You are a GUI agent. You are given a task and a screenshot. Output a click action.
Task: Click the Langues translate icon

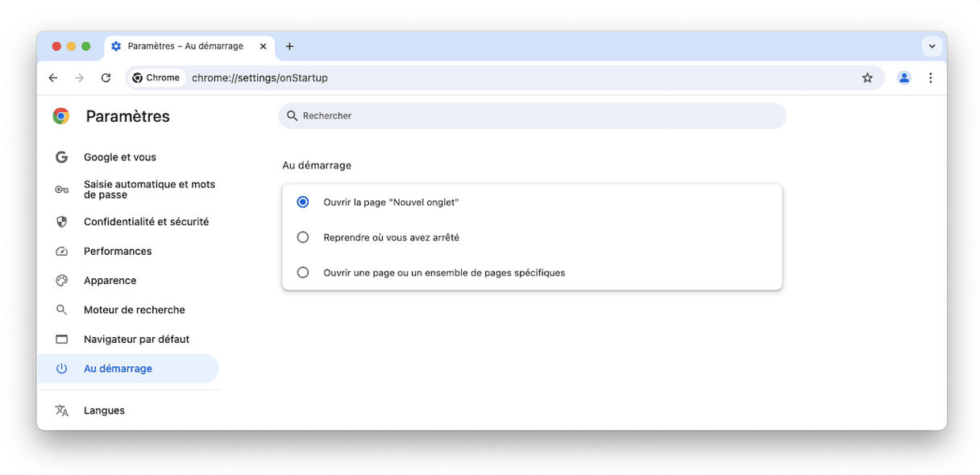click(x=61, y=410)
